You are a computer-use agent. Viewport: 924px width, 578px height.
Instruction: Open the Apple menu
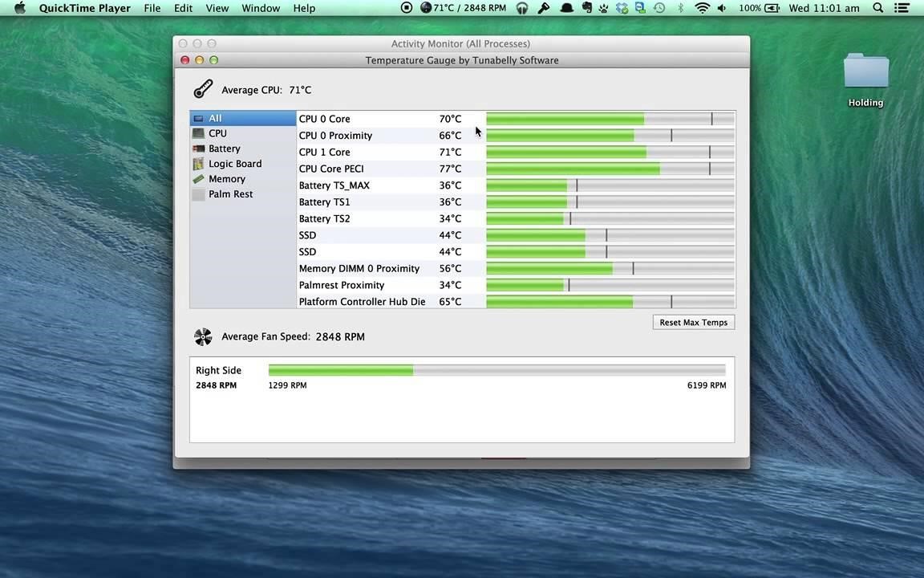tap(19, 8)
